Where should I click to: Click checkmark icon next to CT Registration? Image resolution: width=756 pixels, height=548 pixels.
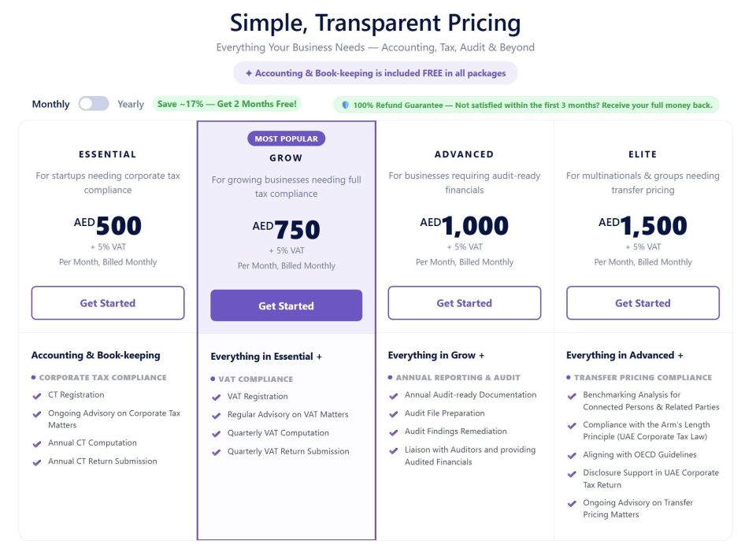[x=37, y=395]
